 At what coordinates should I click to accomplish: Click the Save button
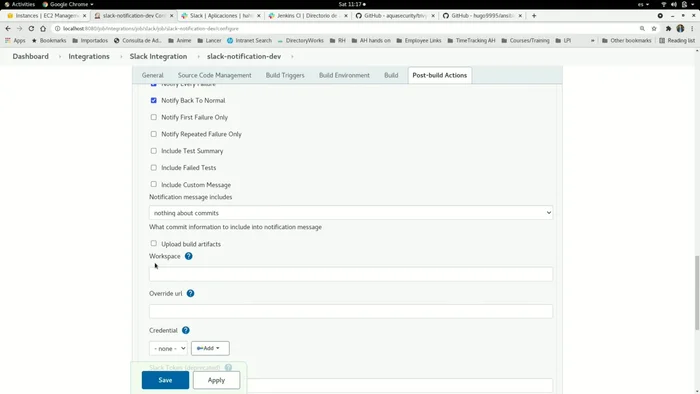[x=165, y=380]
